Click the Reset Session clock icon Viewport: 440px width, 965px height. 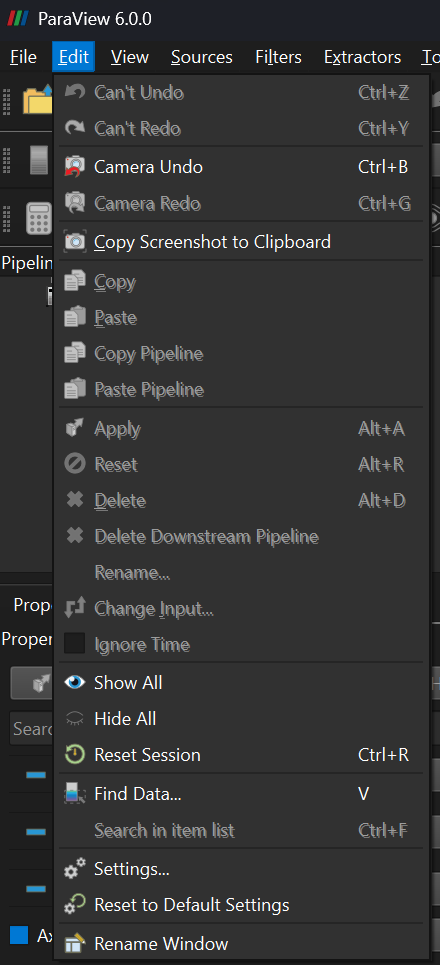click(x=75, y=755)
